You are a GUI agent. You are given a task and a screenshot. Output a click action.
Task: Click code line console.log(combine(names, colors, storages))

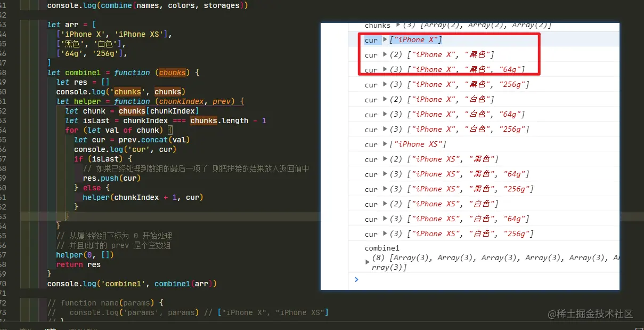tap(148, 5)
